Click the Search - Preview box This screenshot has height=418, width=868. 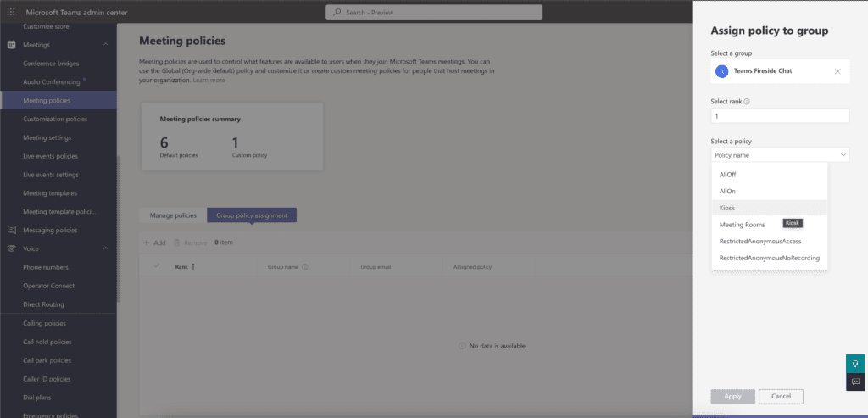434,12
